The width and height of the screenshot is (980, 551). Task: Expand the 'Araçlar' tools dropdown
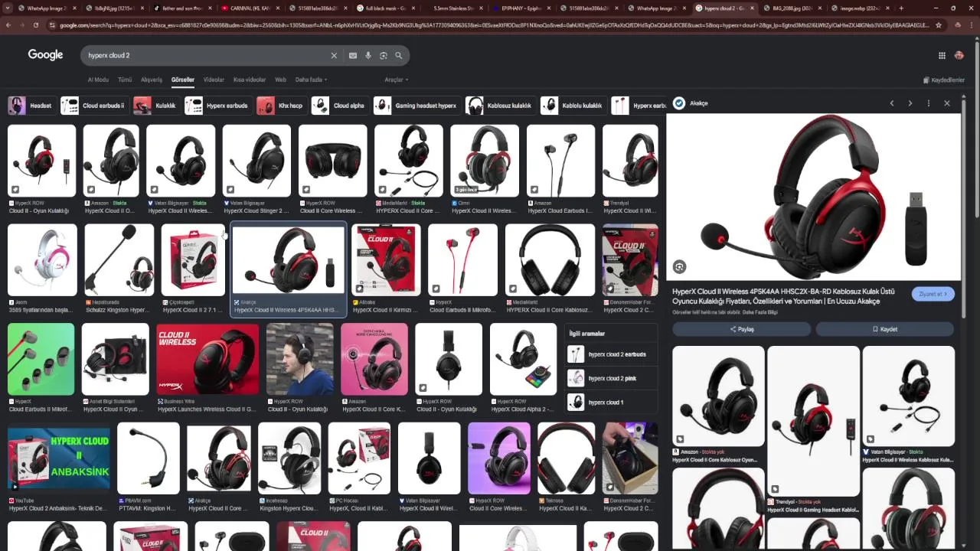pyautogui.click(x=396, y=80)
